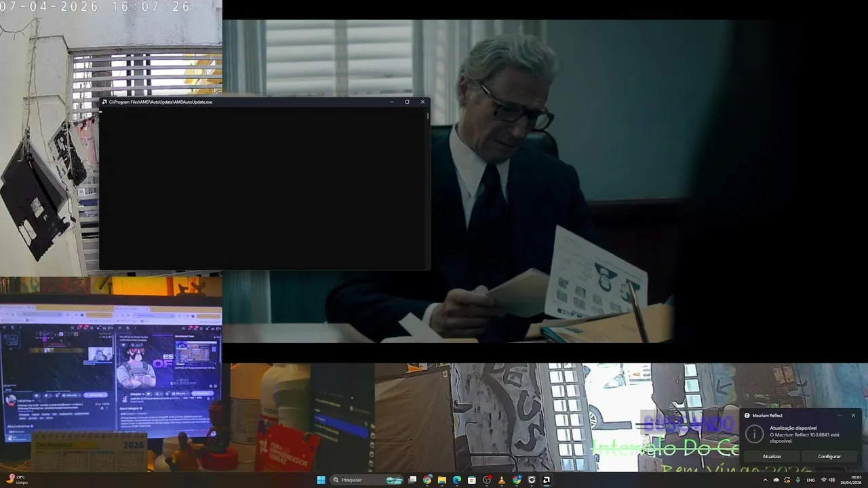The height and width of the screenshot is (488, 868).
Task: Open File Explorer from the taskbar
Action: tap(442, 480)
